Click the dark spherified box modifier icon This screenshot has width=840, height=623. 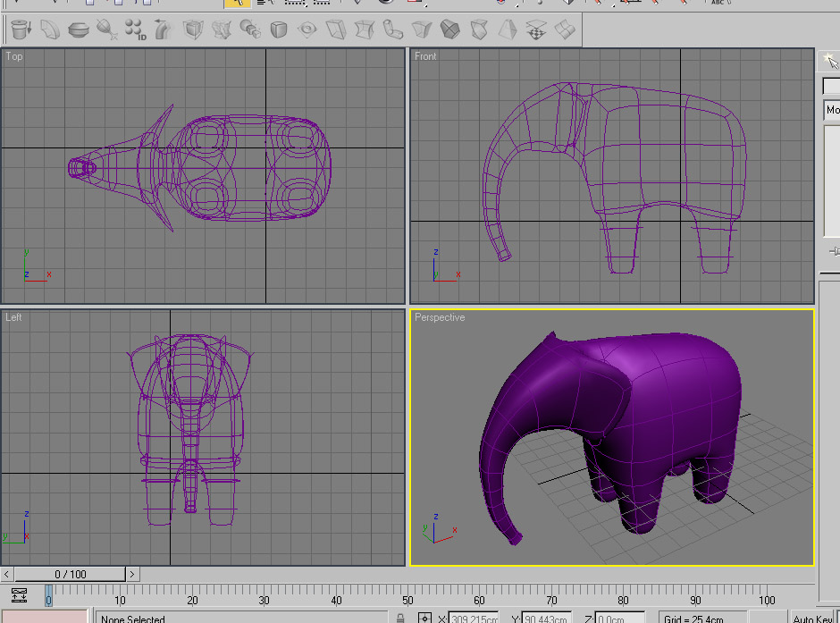450,29
